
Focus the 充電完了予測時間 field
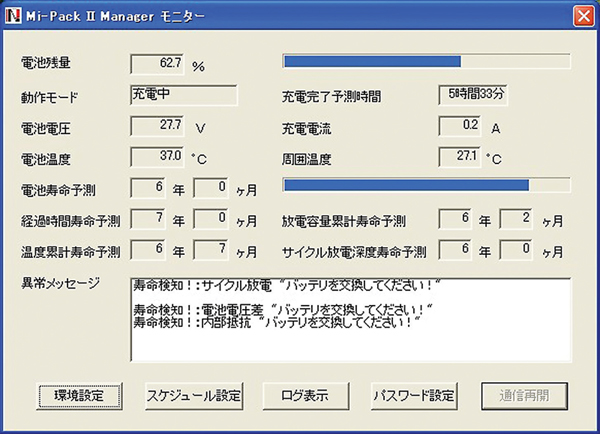[477, 96]
